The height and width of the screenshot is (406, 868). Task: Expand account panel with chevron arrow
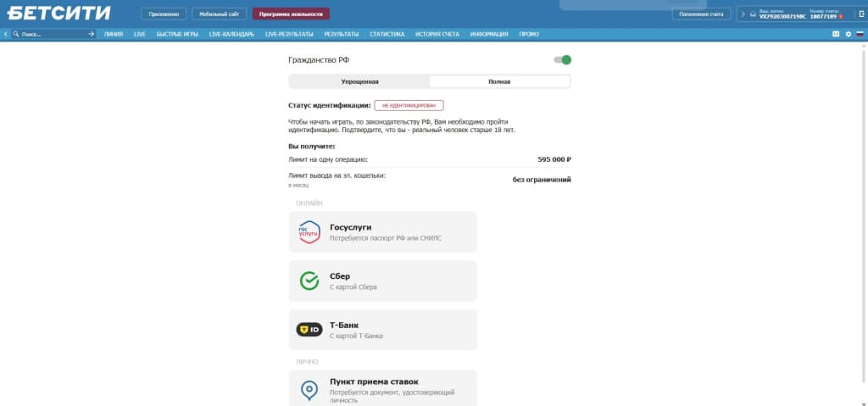click(x=743, y=14)
